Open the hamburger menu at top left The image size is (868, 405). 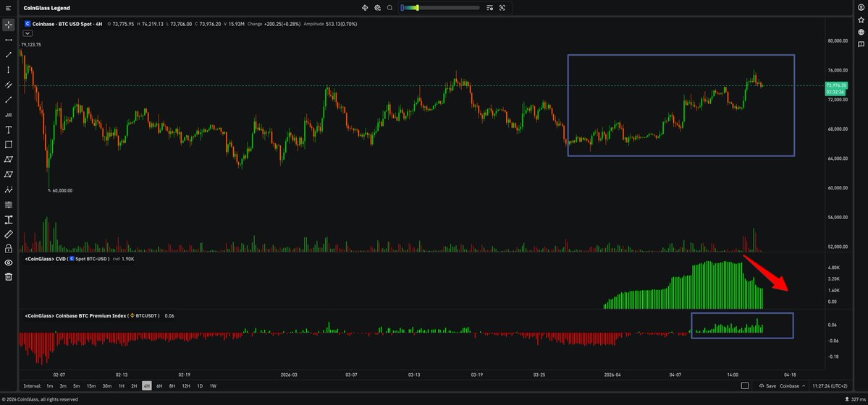tap(9, 8)
